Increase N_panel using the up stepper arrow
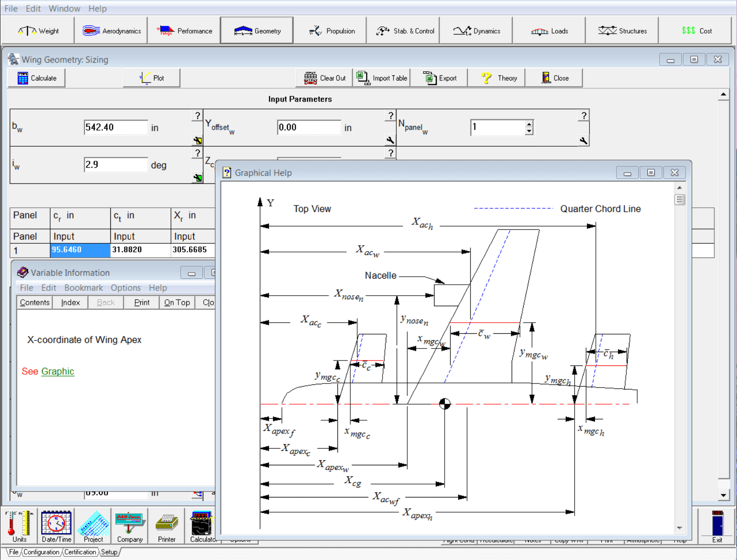This screenshot has height=560, width=737. coord(529,124)
